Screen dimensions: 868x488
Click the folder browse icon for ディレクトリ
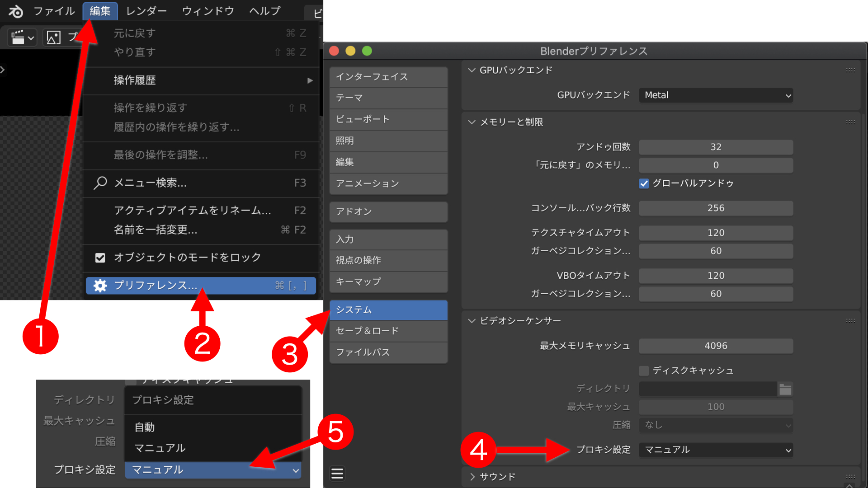[785, 389]
